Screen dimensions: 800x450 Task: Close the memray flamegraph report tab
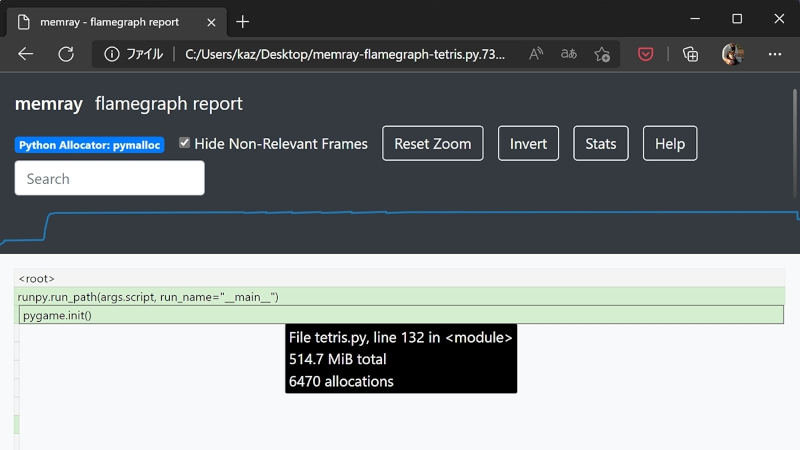point(211,22)
